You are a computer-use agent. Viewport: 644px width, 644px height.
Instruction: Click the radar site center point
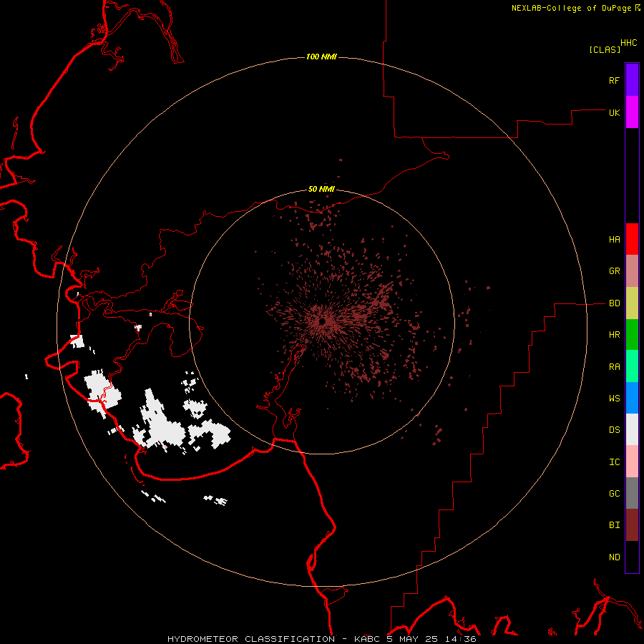point(323,321)
